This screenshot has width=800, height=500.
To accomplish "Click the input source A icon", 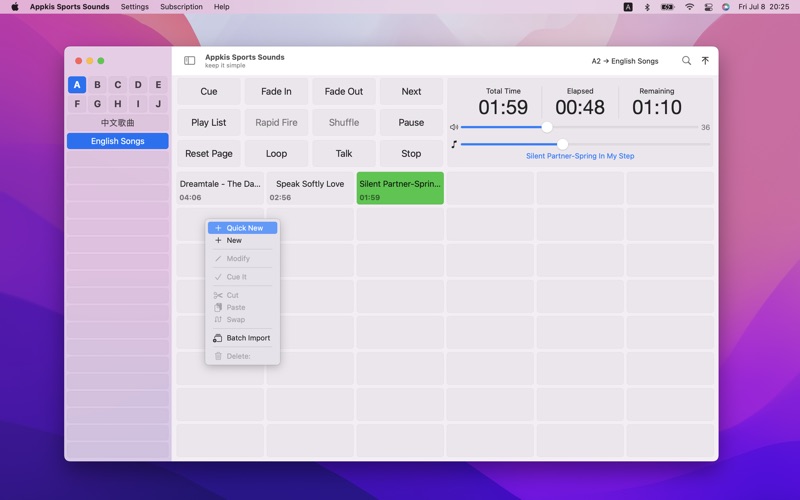I will (628, 7).
